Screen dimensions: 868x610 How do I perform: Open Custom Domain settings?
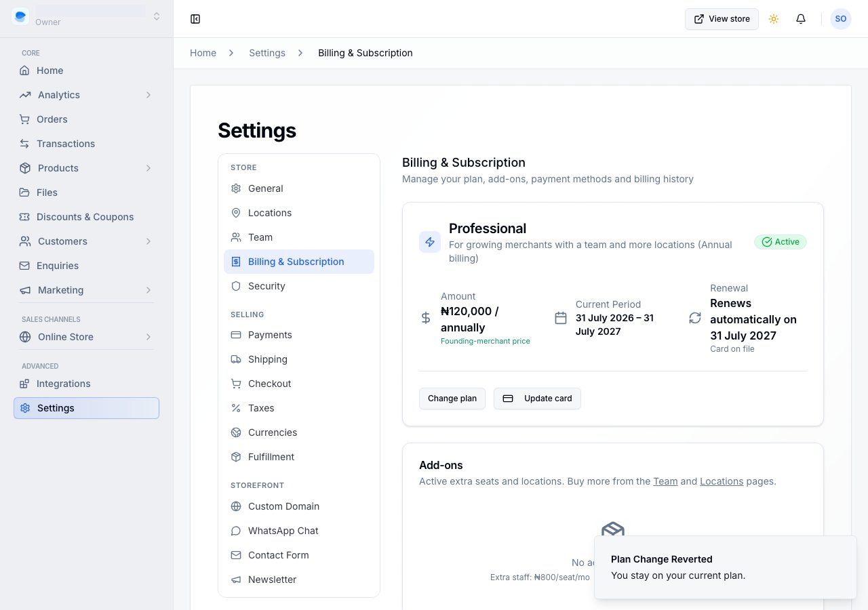pos(299,506)
